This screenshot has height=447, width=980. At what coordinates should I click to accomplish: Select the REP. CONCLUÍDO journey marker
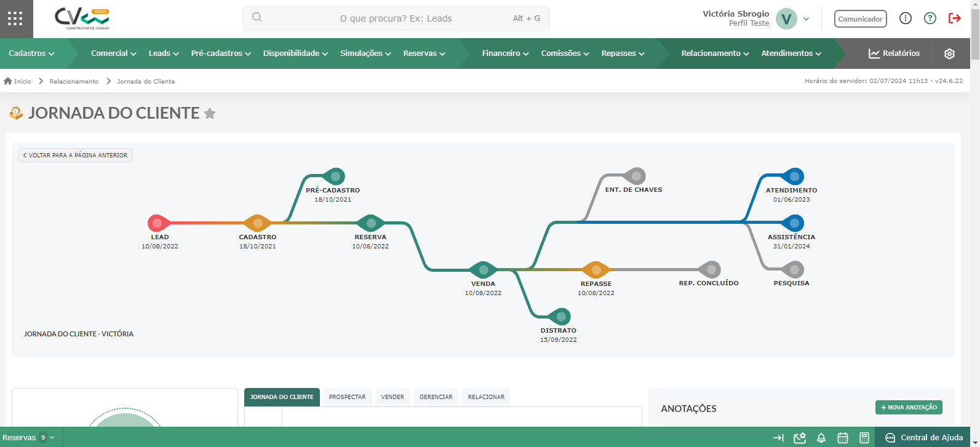point(711,269)
